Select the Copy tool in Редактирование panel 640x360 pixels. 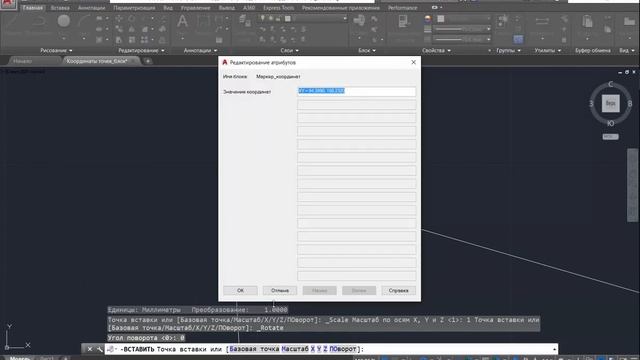119,29
